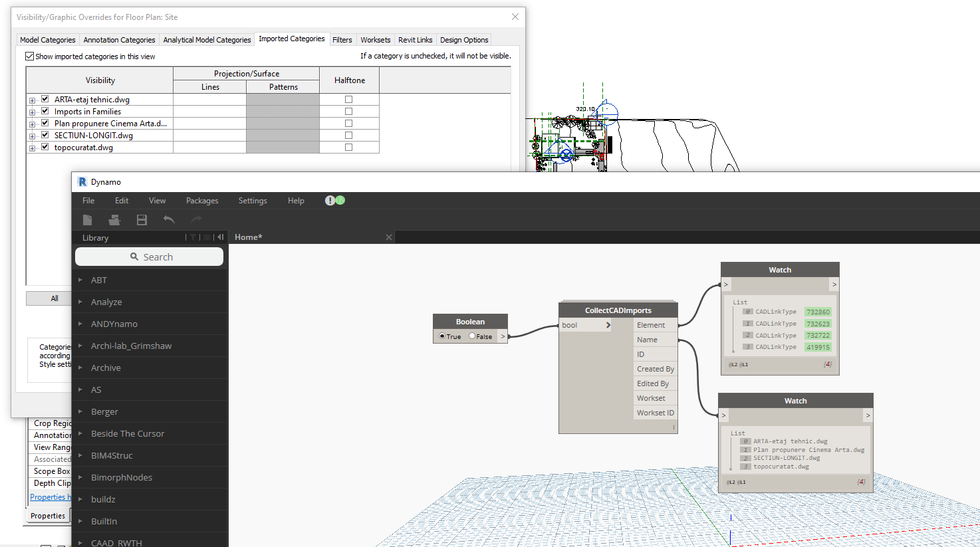Image resolution: width=980 pixels, height=547 pixels.
Task: Open the Properties help link
Action: [x=50, y=496]
